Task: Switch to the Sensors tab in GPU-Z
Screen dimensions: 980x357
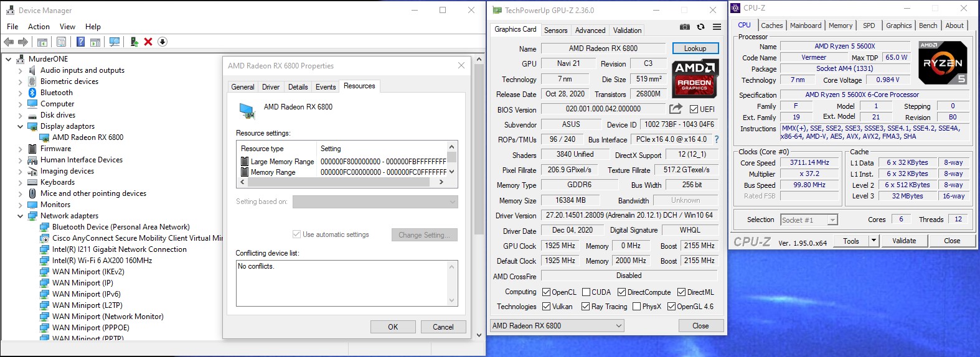Action: pos(556,30)
